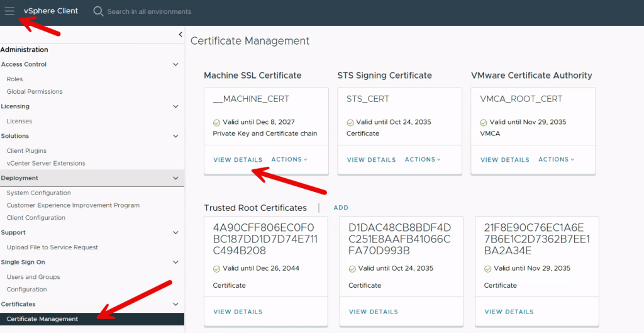Add a trusted root certificate
The height and width of the screenshot is (333, 644).
pyautogui.click(x=341, y=208)
